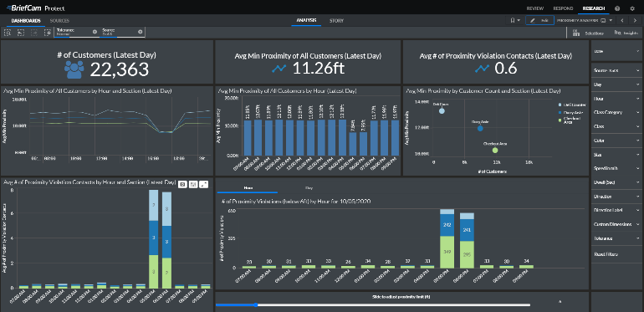Open the Insights panel
The height and width of the screenshot is (312, 644).
click(x=626, y=33)
